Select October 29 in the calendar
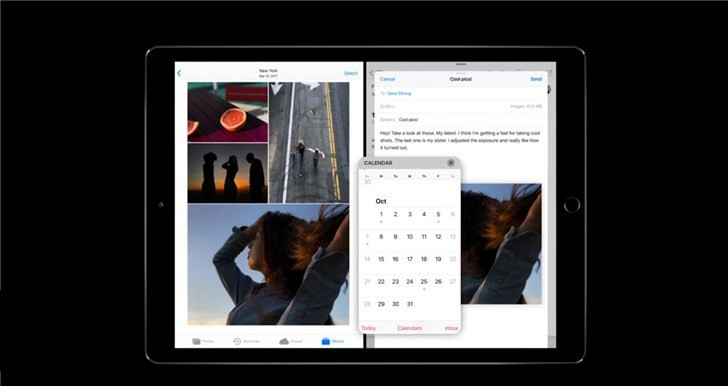 tap(381, 304)
